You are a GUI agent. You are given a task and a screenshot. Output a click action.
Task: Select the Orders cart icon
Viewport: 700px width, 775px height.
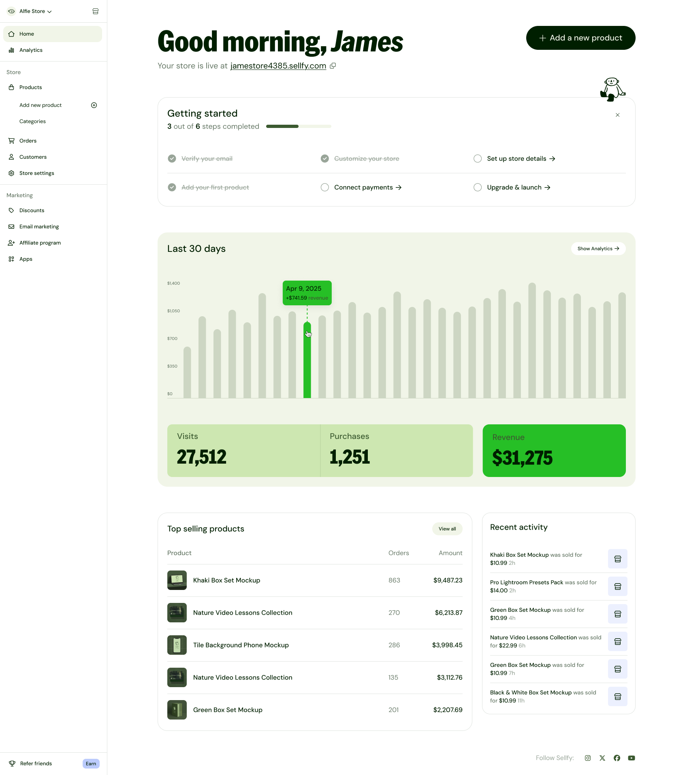pyautogui.click(x=11, y=141)
